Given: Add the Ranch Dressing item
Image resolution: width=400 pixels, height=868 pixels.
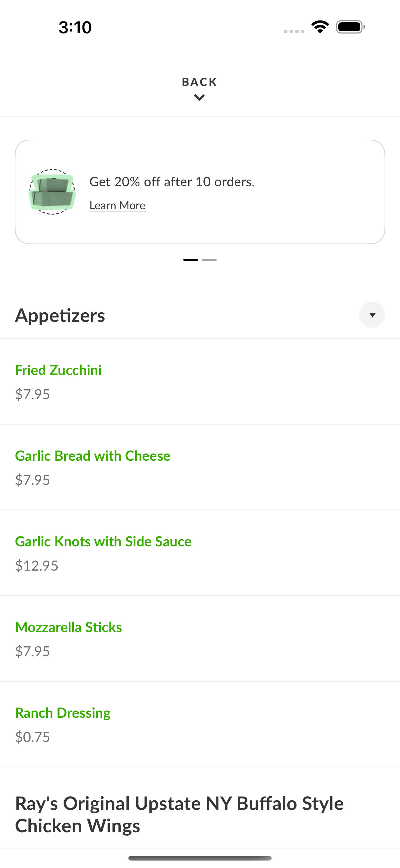Looking at the screenshot, I should pyautogui.click(x=200, y=724).
